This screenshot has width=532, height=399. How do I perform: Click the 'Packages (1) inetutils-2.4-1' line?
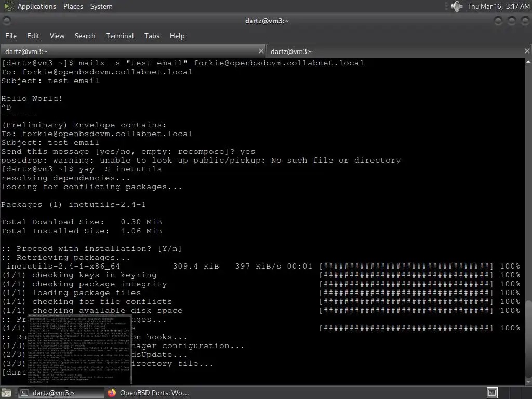tap(73, 204)
